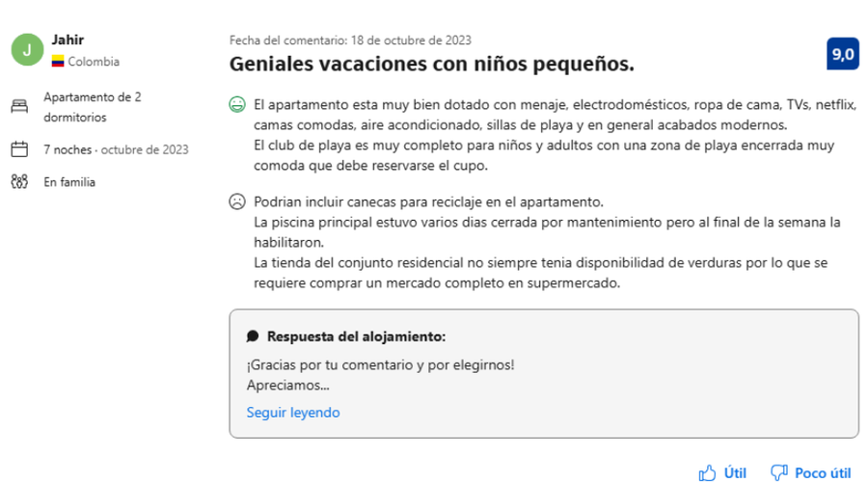Click the 7 noches octubre text
868x482 pixels.
pos(116,149)
